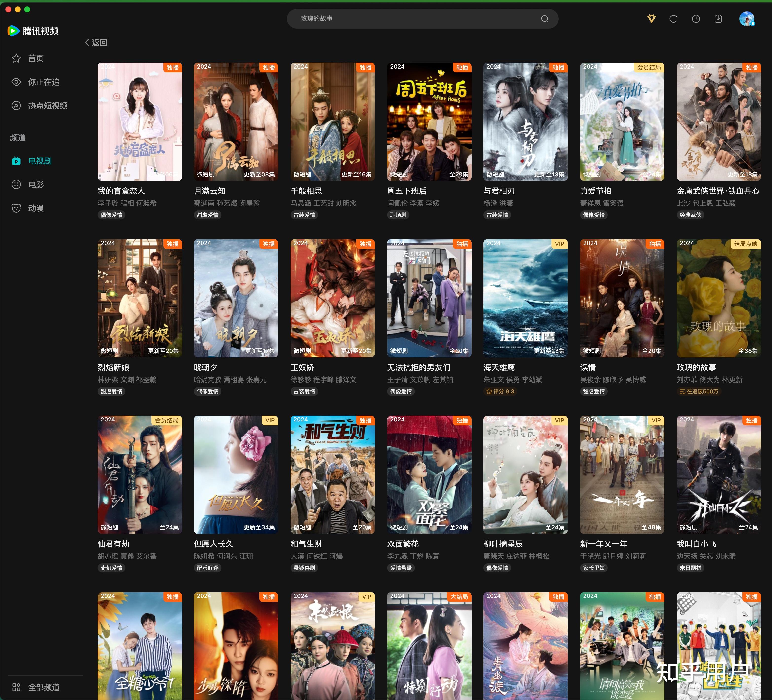Click the bear icon beside 动漫
Screen dimensions: 772x700
(x=16, y=208)
